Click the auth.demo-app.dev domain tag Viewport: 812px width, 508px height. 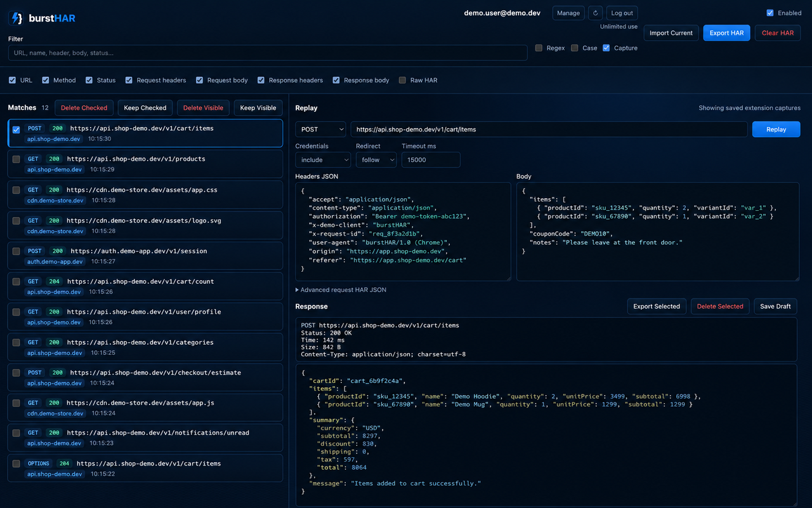pos(55,262)
